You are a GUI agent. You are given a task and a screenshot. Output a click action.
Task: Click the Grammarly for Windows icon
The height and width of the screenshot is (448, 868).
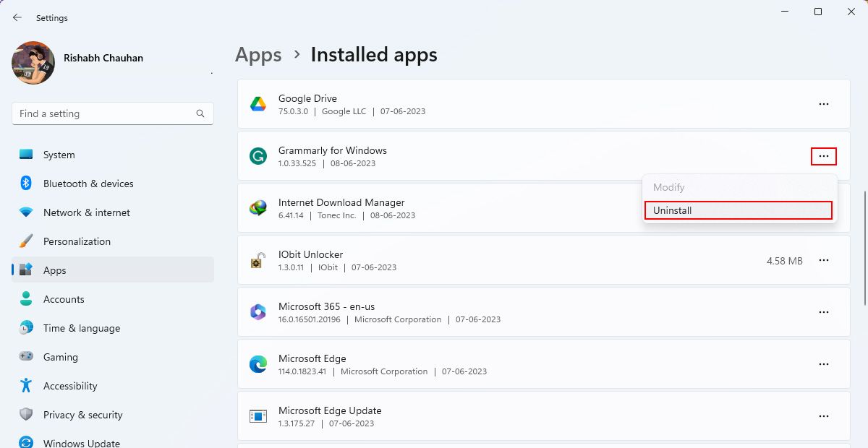pos(258,155)
